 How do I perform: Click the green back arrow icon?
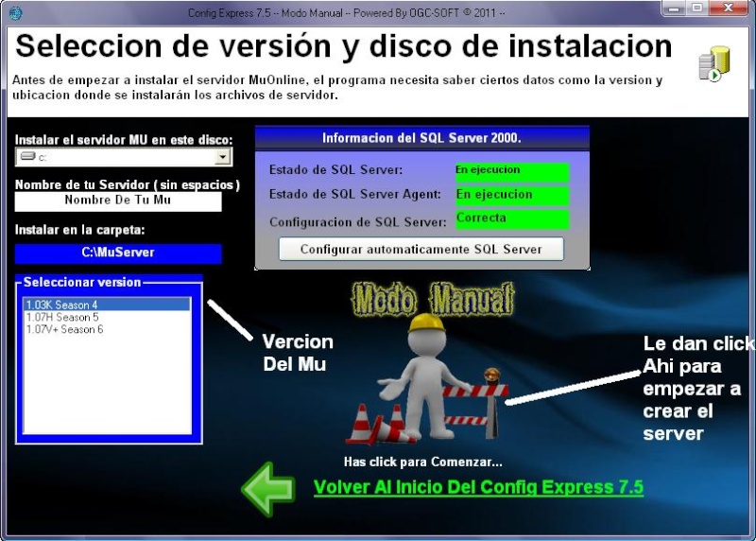pyautogui.click(x=268, y=488)
